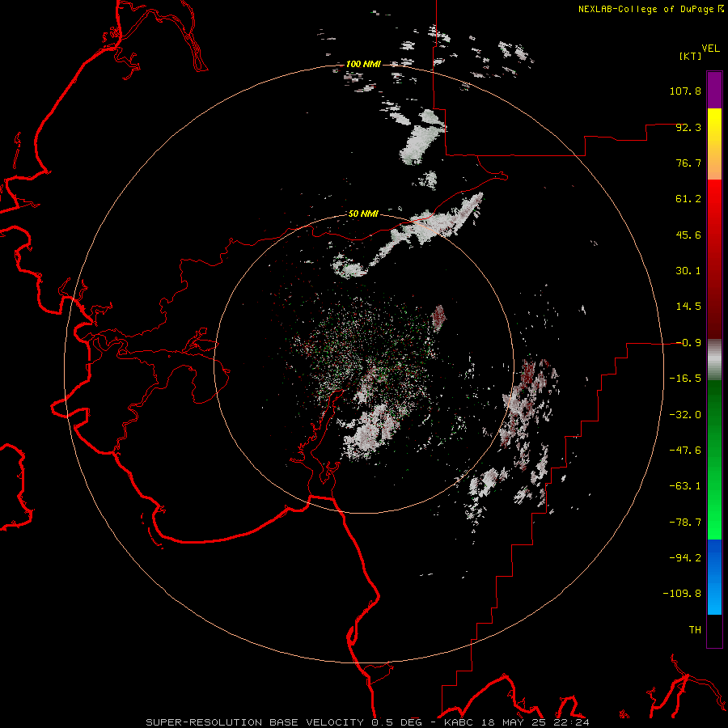Click the -16.5 velocity scale value
This screenshot has width=728, height=728.
pyautogui.click(x=685, y=379)
